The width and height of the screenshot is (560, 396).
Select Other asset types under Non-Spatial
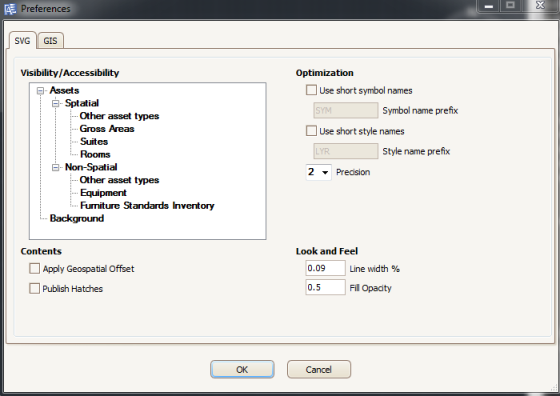pos(119,180)
